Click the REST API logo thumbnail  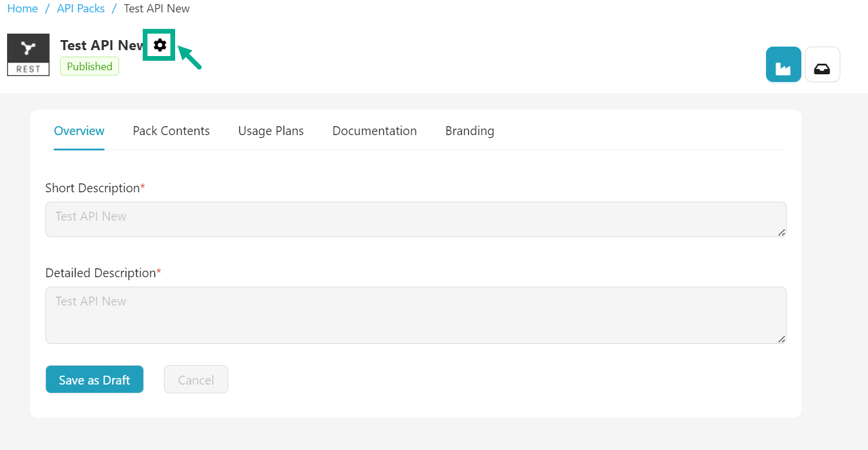click(28, 55)
